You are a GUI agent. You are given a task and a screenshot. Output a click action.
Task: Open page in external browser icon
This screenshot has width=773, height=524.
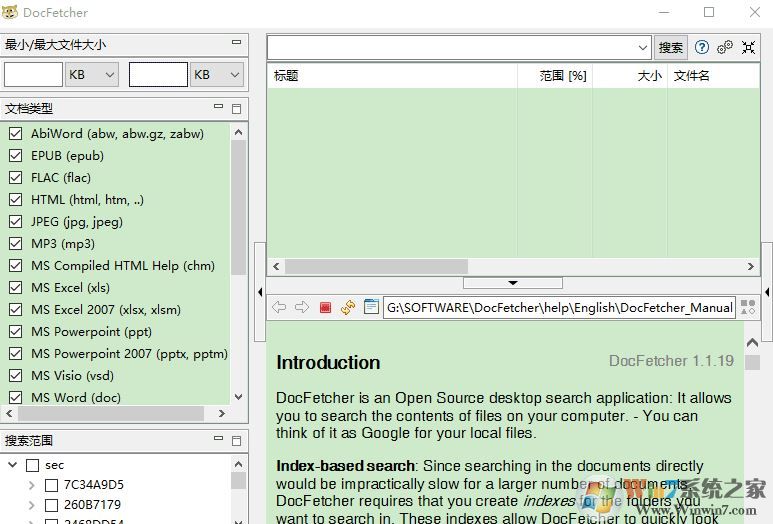[371, 307]
